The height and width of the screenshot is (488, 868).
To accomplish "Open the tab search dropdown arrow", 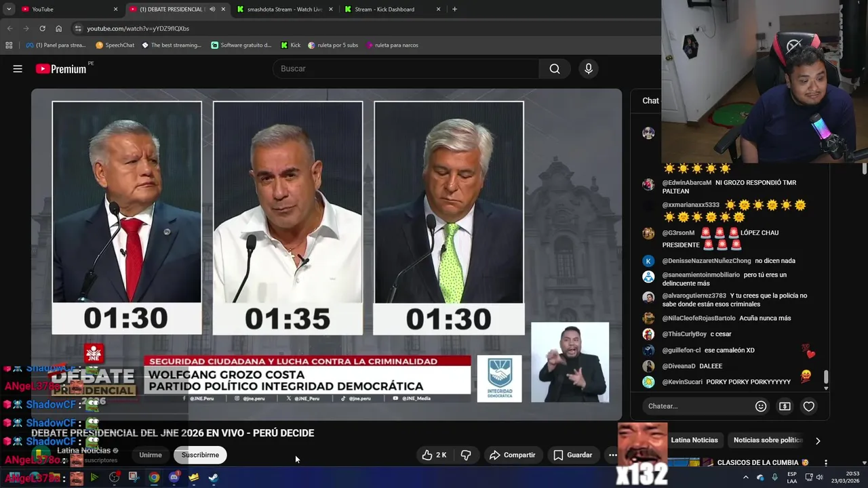I will pos(9,9).
